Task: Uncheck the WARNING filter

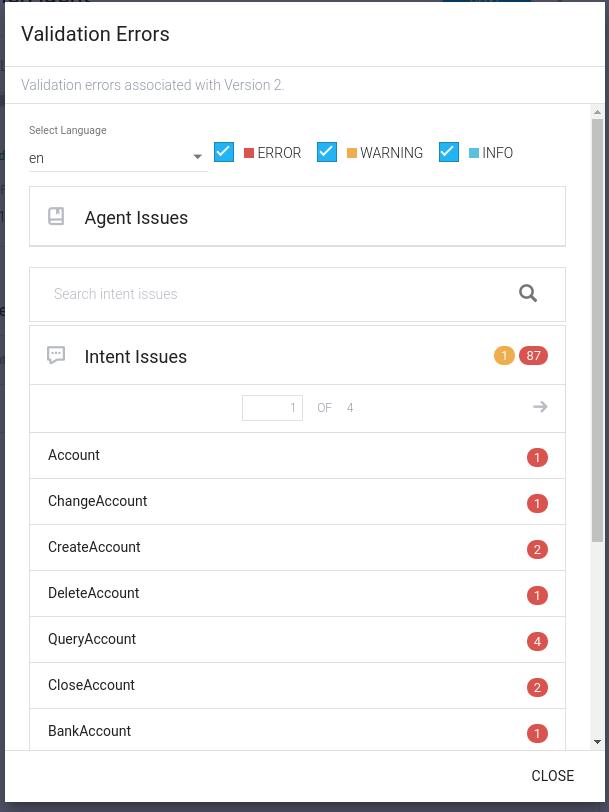Action: (x=327, y=152)
